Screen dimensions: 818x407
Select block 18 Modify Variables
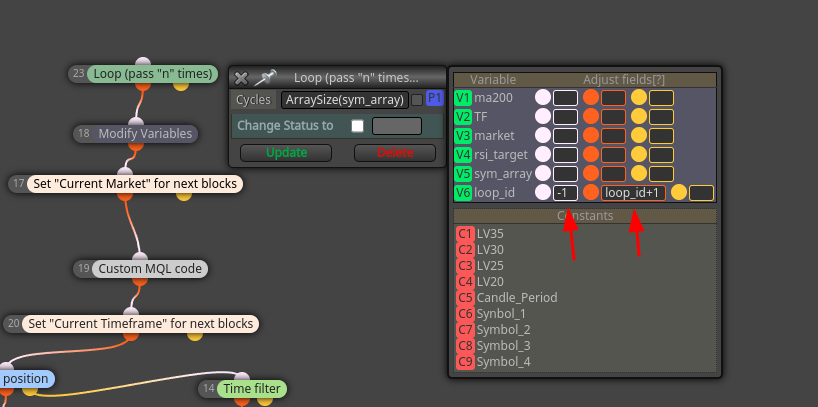145,134
